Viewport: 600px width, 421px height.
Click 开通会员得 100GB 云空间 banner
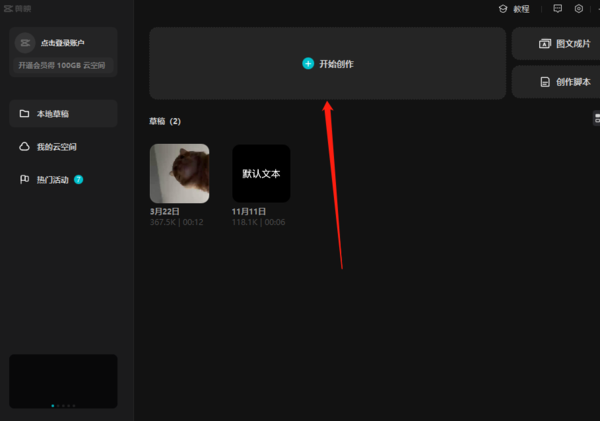(x=63, y=65)
